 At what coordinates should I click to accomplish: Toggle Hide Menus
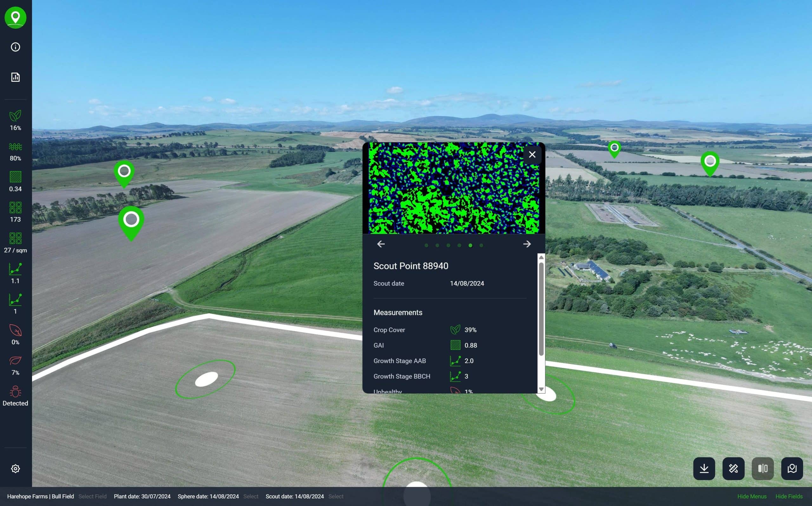click(x=751, y=496)
